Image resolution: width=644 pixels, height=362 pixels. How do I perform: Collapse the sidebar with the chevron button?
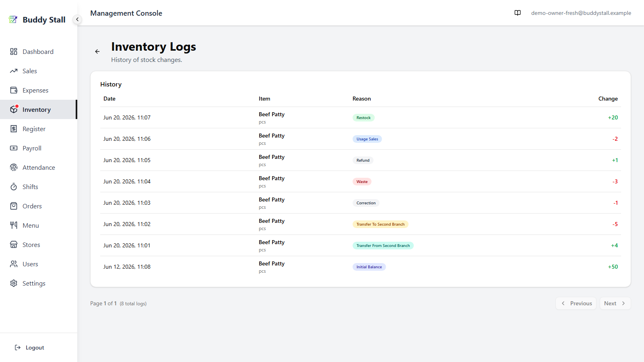click(77, 19)
